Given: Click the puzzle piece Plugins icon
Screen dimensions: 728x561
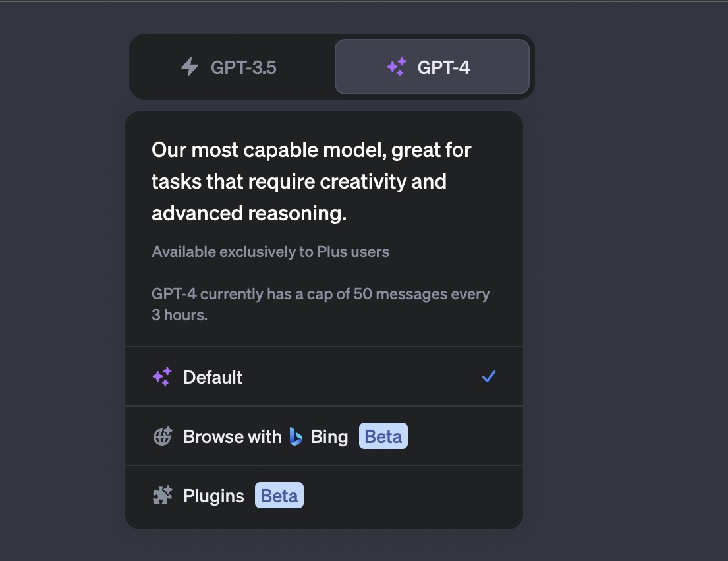Looking at the screenshot, I should 162,496.
